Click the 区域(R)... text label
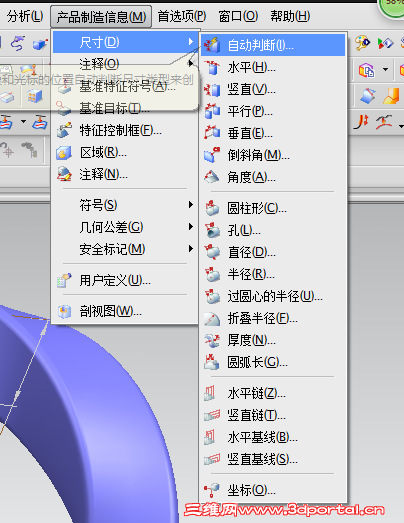Viewport: 404px width, 523px height. (x=103, y=153)
